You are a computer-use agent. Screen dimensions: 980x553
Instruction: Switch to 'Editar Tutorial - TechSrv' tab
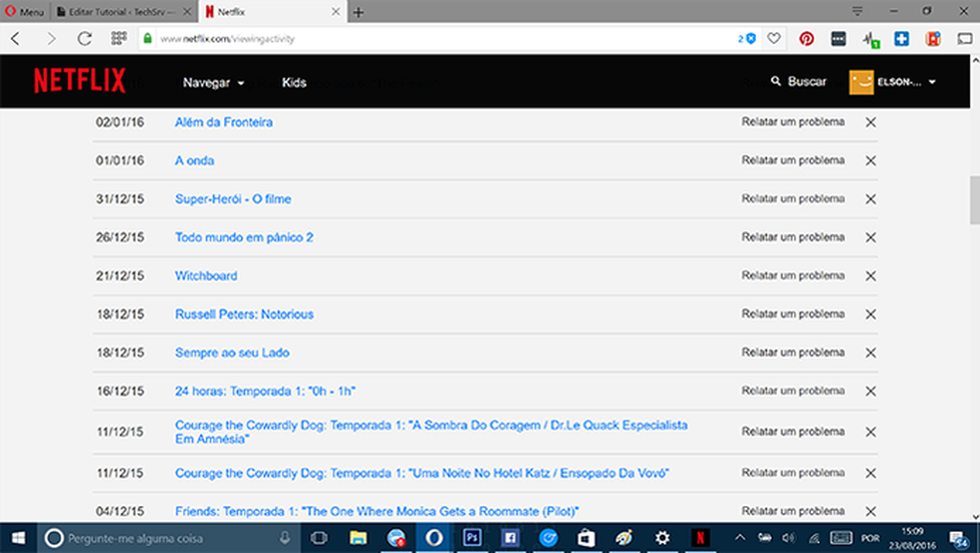coord(123,11)
